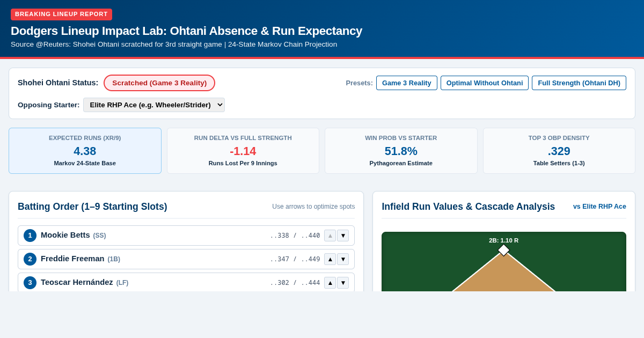Image resolution: width=644 pixels, height=338 pixels.
Task: Click the '2B: 1.10 R' run value label
Action: (503, 240)
